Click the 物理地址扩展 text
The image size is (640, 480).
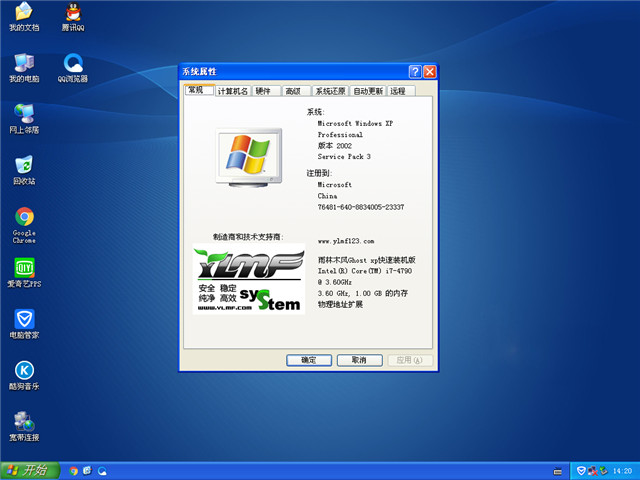click(340, 304)
